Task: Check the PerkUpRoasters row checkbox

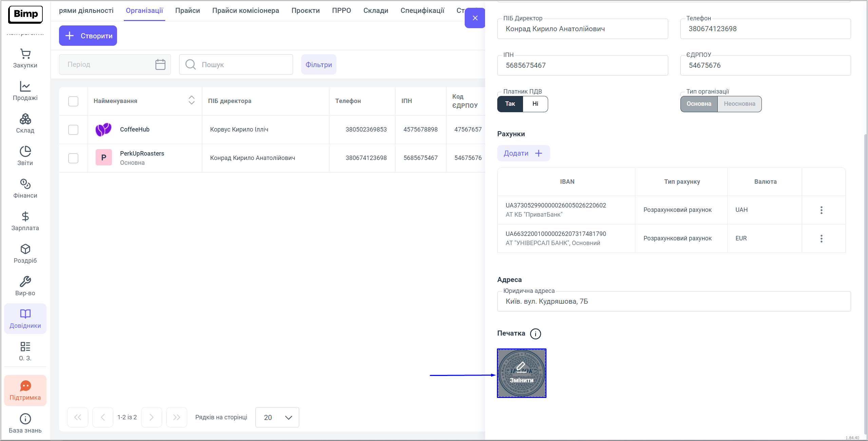Action: (73, 158)
